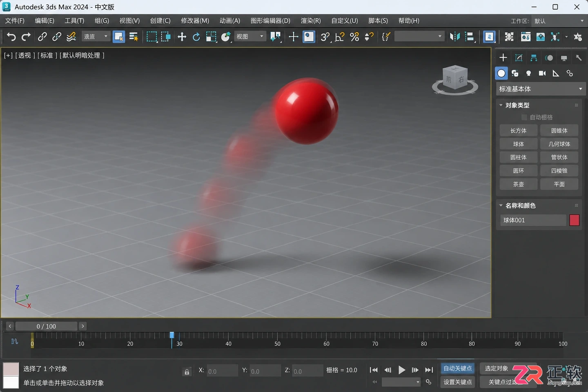The height and width of the screenshot is (392, 588).
Task: Select the Cameras category icon
Action: (542, 73)
